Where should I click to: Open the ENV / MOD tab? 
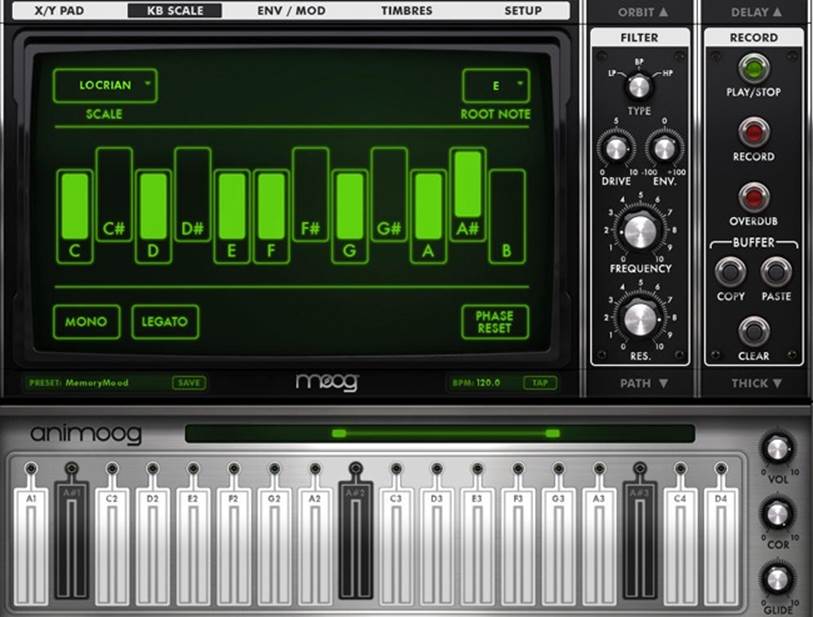pyautogui.click(x=291, y=10)
